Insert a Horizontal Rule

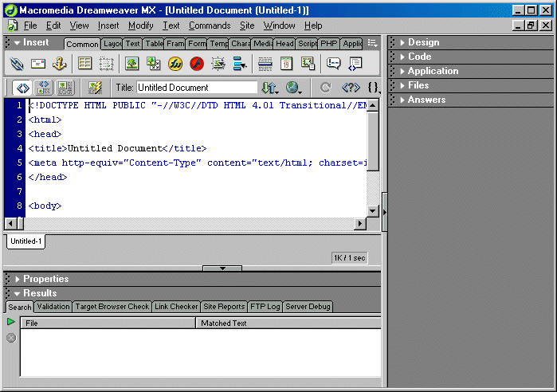coord(265,64)
